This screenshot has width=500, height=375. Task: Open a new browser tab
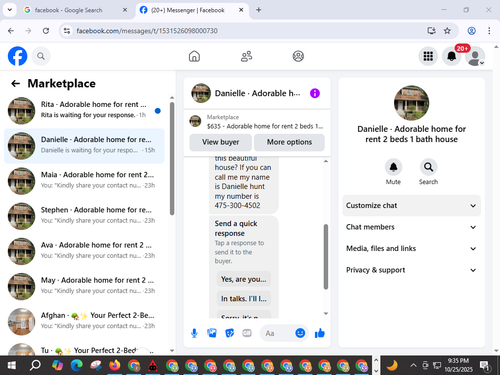[x=259, y=10]
